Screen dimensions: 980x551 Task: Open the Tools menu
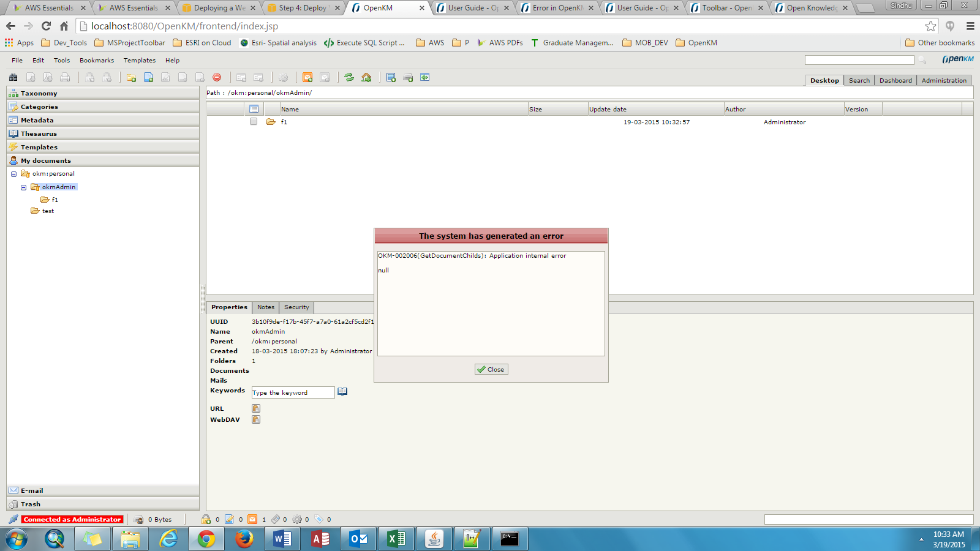(x=62, y=61)
